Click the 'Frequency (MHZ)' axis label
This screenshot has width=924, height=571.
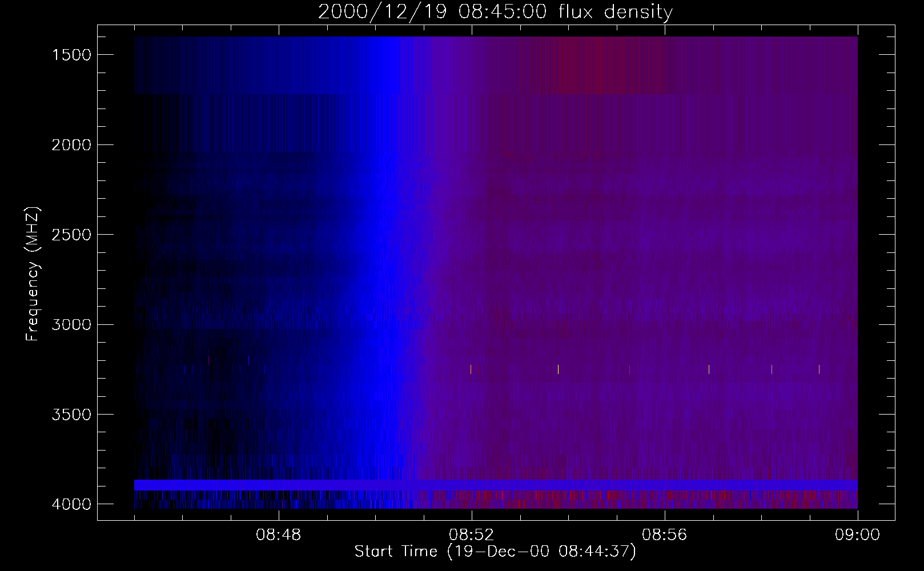click(x=32, y=274)
